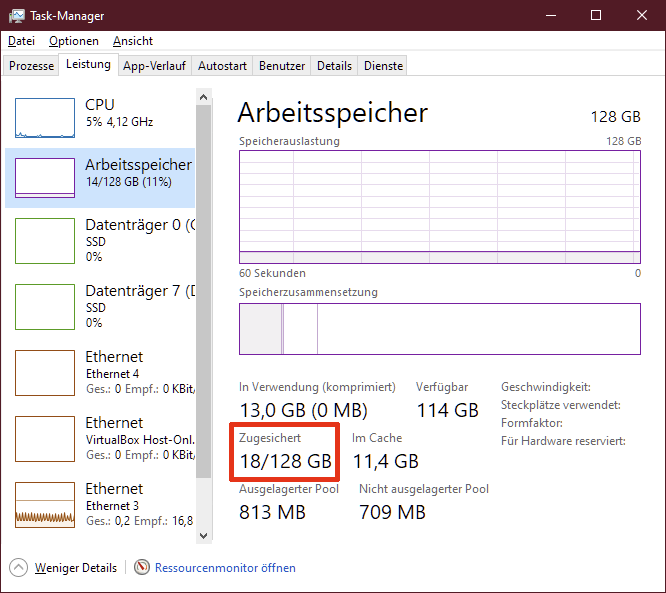Click the Speicherauslastung usage graph
666x593 pixels.
pyautogui.click(x=440, y=207)
